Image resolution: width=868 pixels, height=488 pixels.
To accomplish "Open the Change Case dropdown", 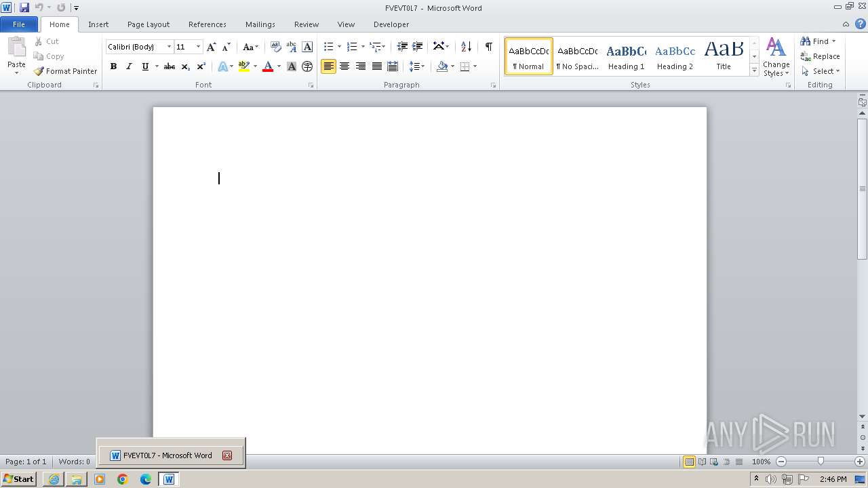I will coord(251,47).
